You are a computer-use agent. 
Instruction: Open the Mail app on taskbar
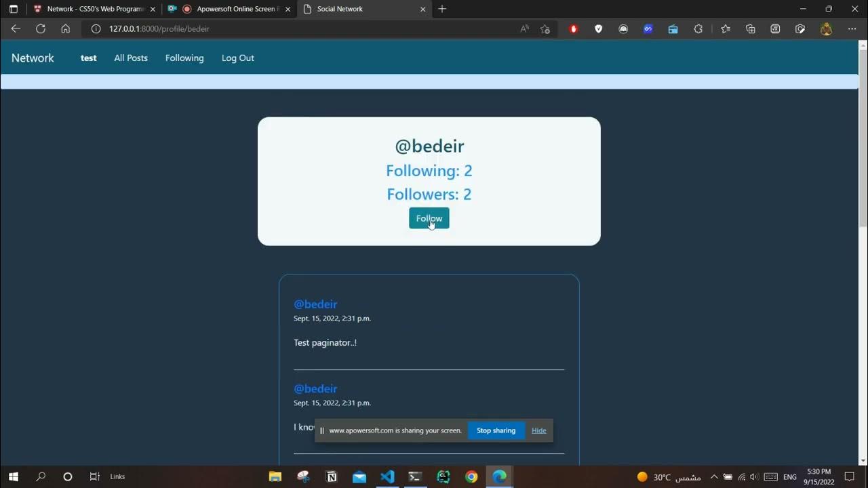pos(359,476)
